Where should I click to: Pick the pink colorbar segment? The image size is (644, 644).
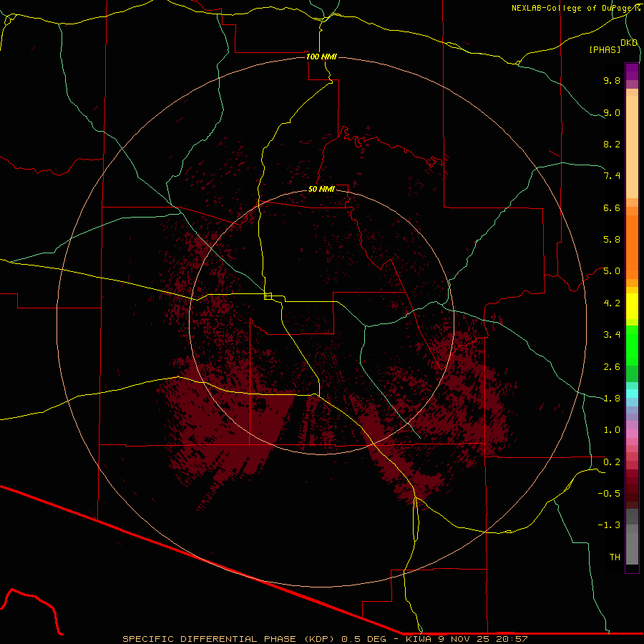click(632, 434)
